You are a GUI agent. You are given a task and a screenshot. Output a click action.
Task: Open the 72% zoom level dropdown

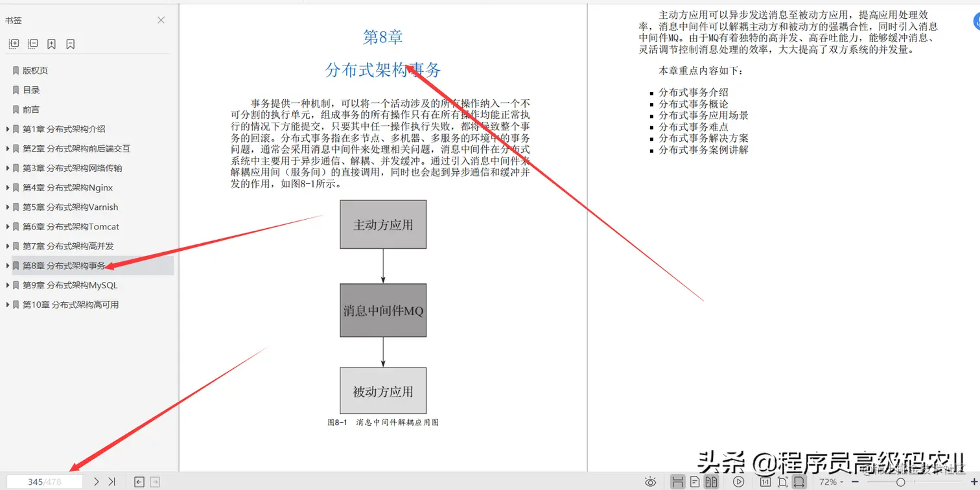(x=832, y=482)
